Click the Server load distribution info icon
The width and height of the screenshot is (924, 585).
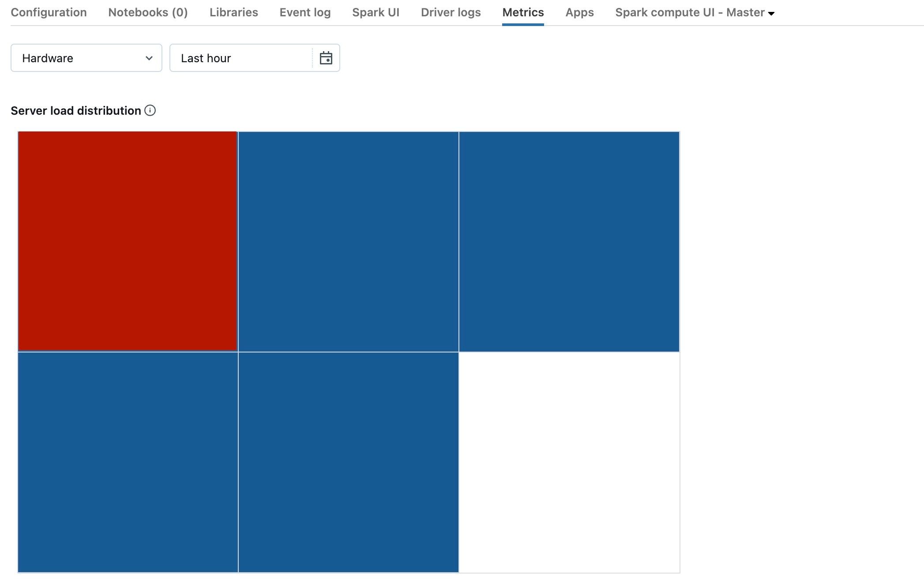click(x=150, y=110)
